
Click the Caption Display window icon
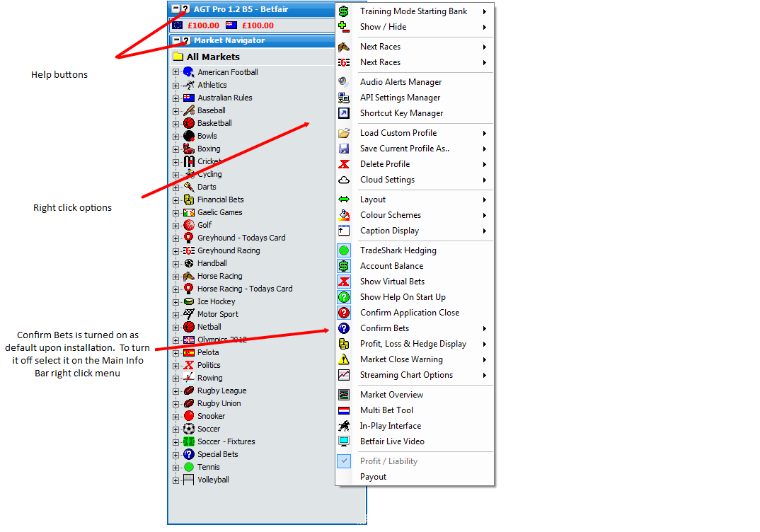(344, 231)
